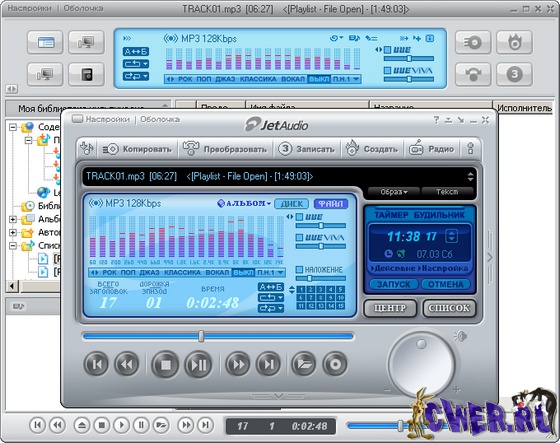The height and width of the screenshot is (443, 560).
Task: Select ДИСК mode button
Action: 291,204
